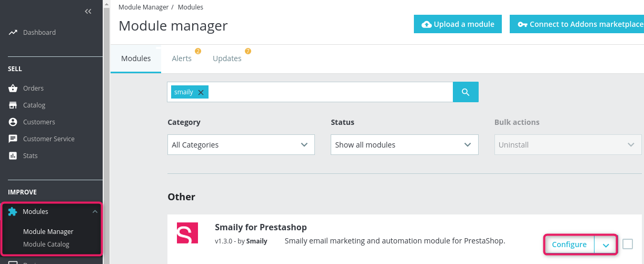This screenshot has height=264, width=644.
Task: Click the Other section heading
Action: point(181,197)
